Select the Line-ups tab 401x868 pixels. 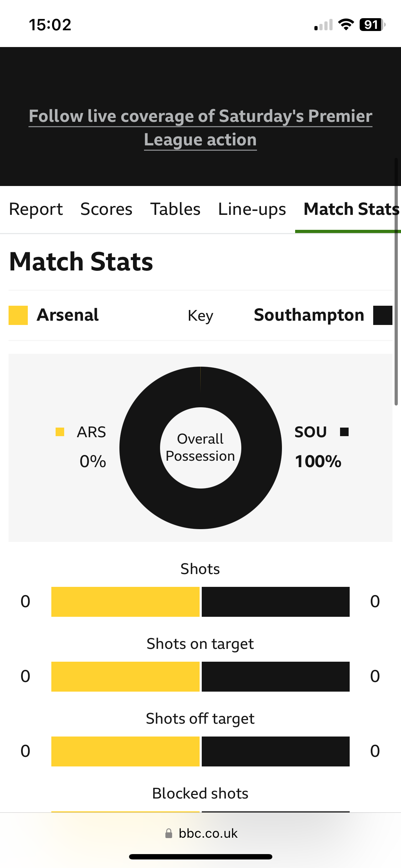252,209
